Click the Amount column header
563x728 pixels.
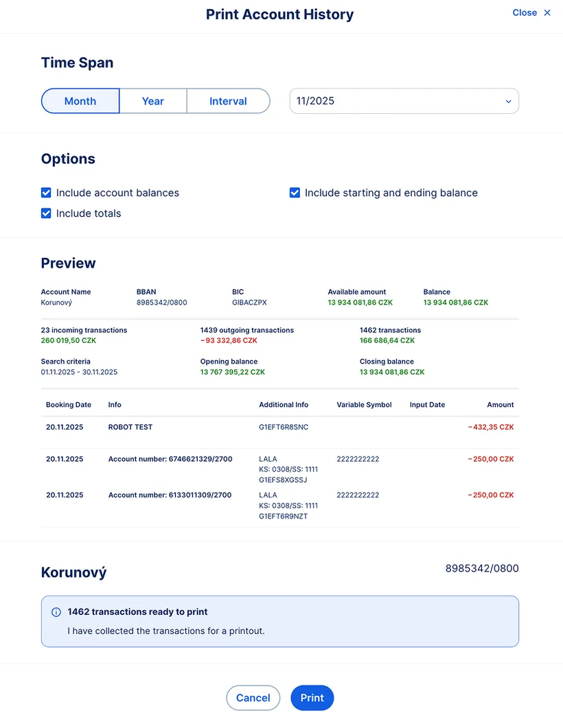[x=500, y=405]
